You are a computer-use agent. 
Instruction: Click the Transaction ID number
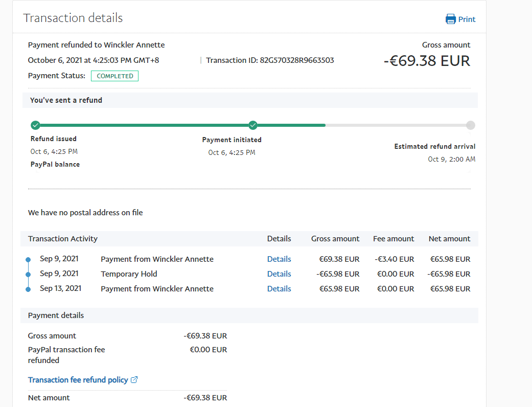[x=297, y=60]
